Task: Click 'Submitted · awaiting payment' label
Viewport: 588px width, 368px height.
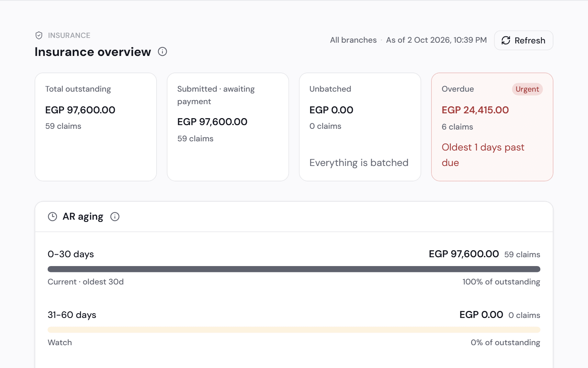Action: [216, 95]
